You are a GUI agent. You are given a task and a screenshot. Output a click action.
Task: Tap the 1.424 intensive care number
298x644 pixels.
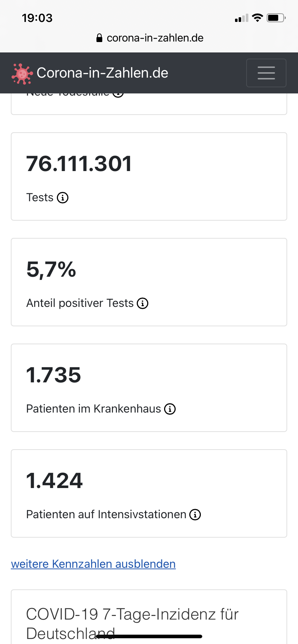click(x=54, y=481)
